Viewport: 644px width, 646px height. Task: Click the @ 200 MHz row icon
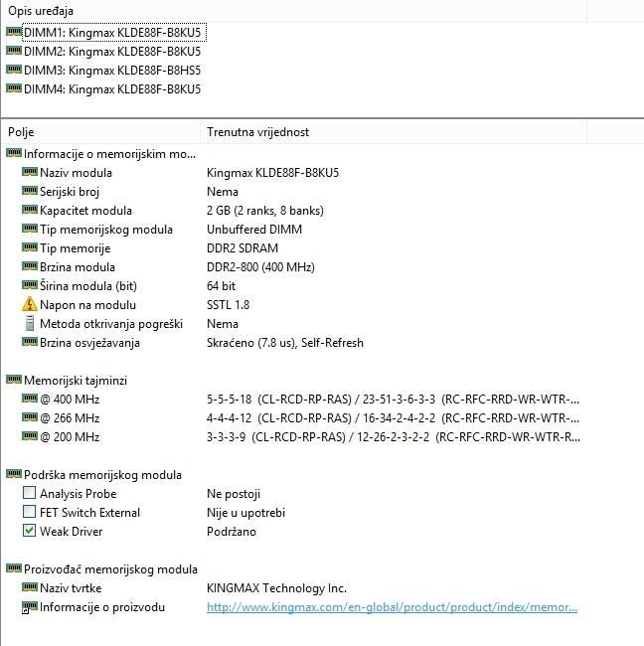30,436
